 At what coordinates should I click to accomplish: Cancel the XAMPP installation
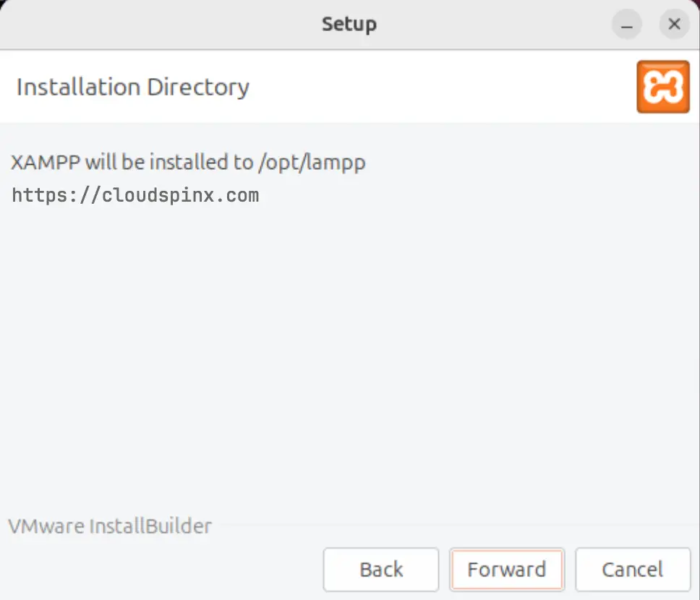tap(633, 570)
